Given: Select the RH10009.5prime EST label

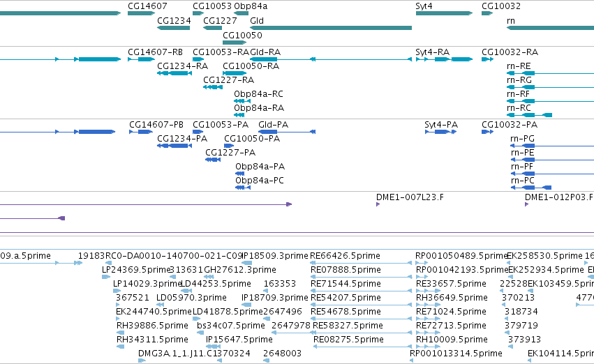Looking at the screenshot, I should 452,340.
